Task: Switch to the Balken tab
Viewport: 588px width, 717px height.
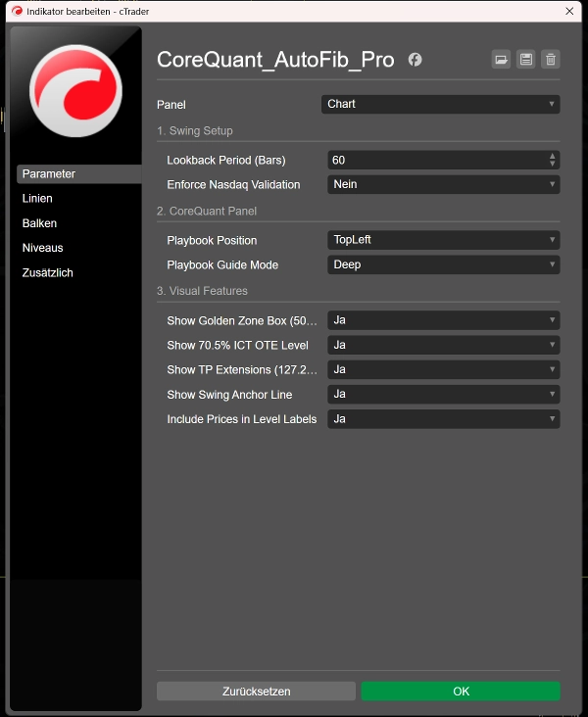Action: tap(39, 223)
